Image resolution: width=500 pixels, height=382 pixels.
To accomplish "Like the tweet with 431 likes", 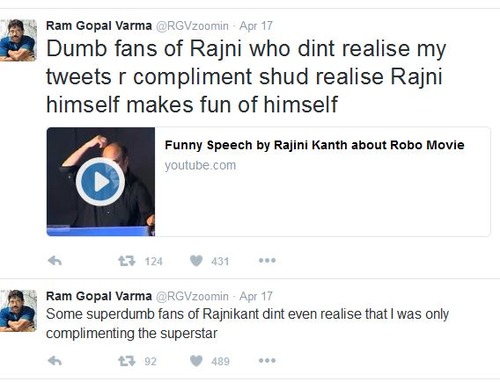I will coord(196,261).
